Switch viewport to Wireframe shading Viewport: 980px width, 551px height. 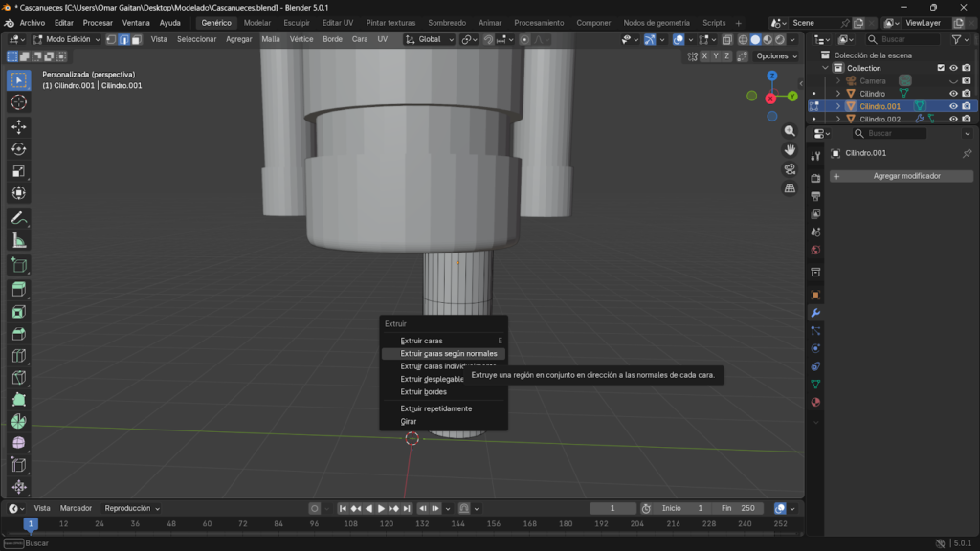744,39
